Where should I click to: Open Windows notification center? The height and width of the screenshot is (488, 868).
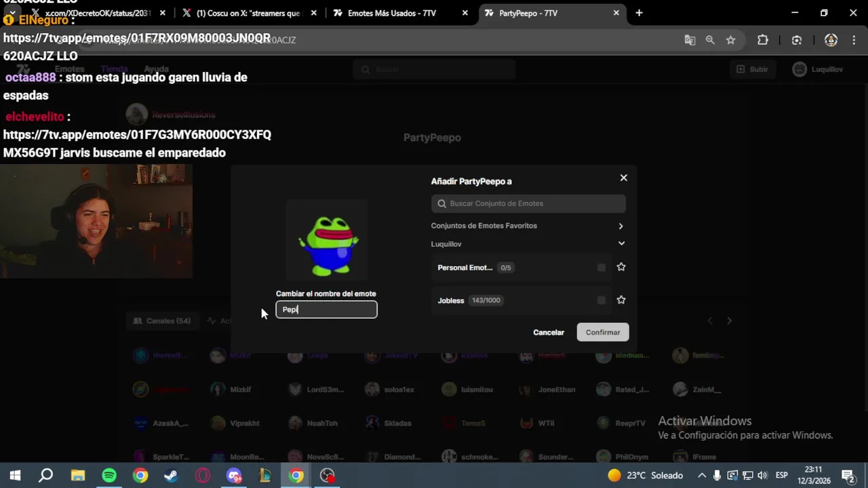[848, 475]
